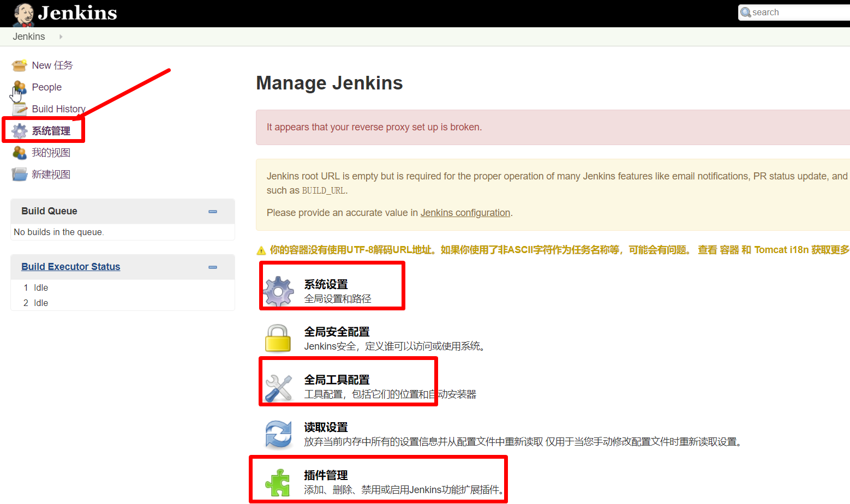Expand the breadcrumb arrow after Jenkins
The height and width of the screenshot is (504, 850).
(x=61, y=37)
